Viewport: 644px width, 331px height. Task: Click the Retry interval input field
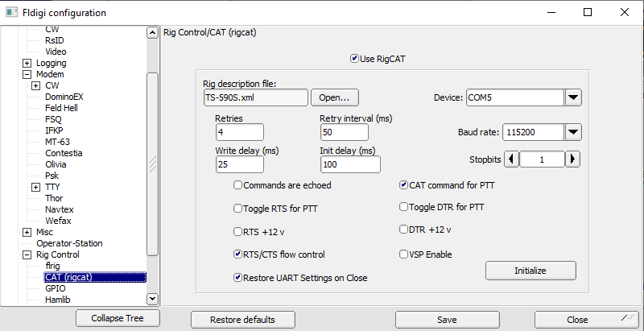click(345, 132)
